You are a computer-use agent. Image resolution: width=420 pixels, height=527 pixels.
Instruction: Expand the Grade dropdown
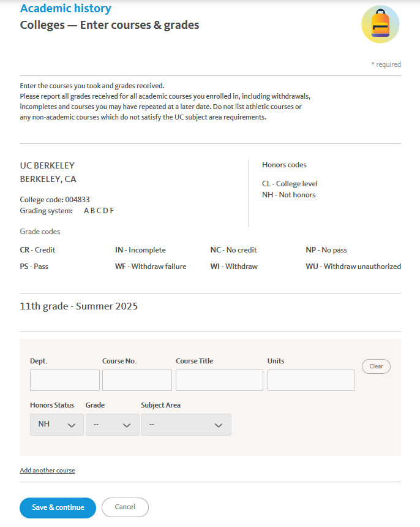(x=113, y=425)
